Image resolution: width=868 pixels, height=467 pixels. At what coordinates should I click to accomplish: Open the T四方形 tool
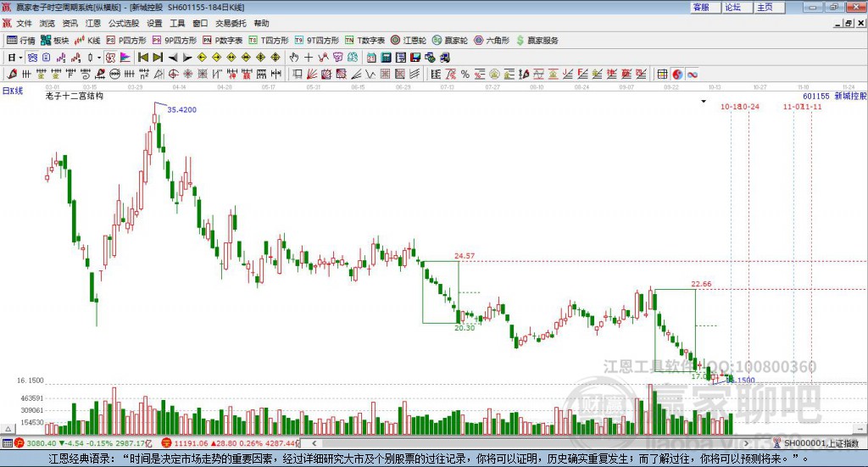(x=269, y=41)
